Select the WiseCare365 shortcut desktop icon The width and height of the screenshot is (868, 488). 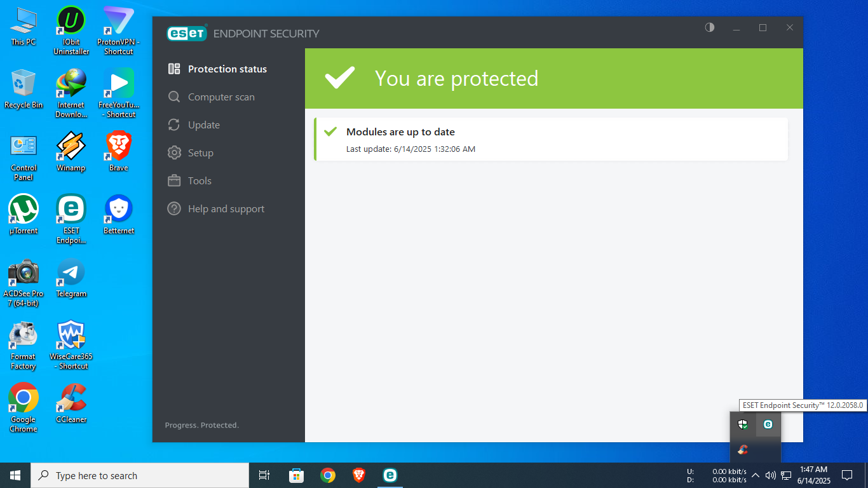tap(71, 345)
